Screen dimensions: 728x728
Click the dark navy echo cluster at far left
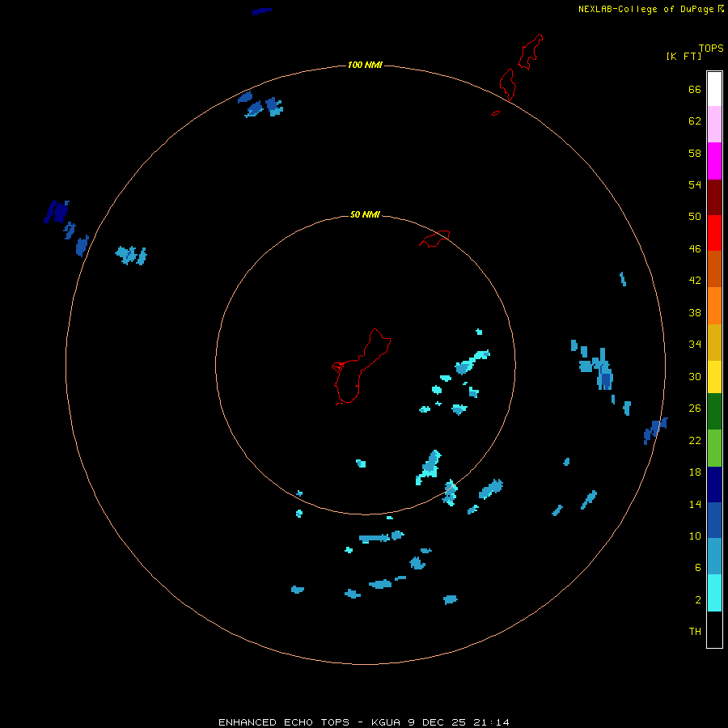tap(56, 212)
